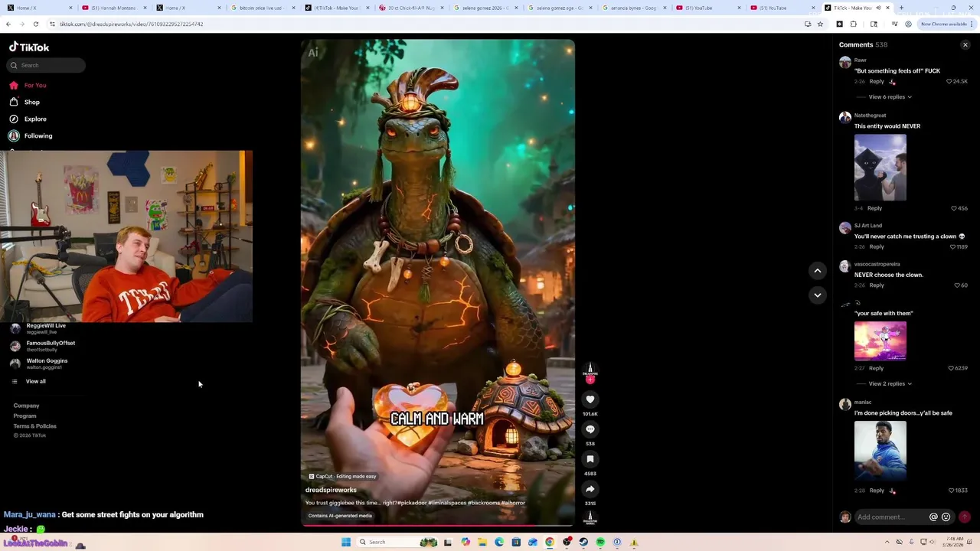
Task: Go back in browser history
Action: point(8,24)
